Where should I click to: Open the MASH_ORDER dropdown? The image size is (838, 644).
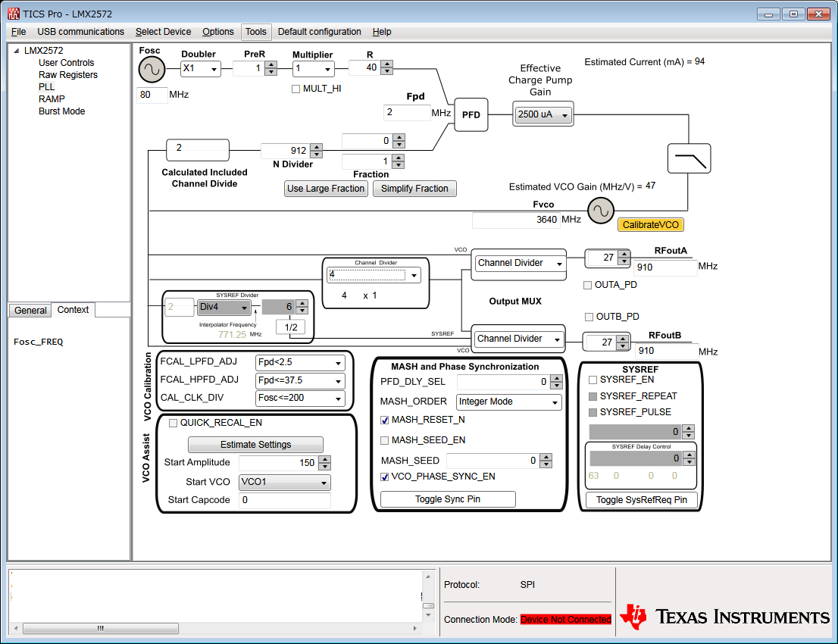tap(509, 402)
